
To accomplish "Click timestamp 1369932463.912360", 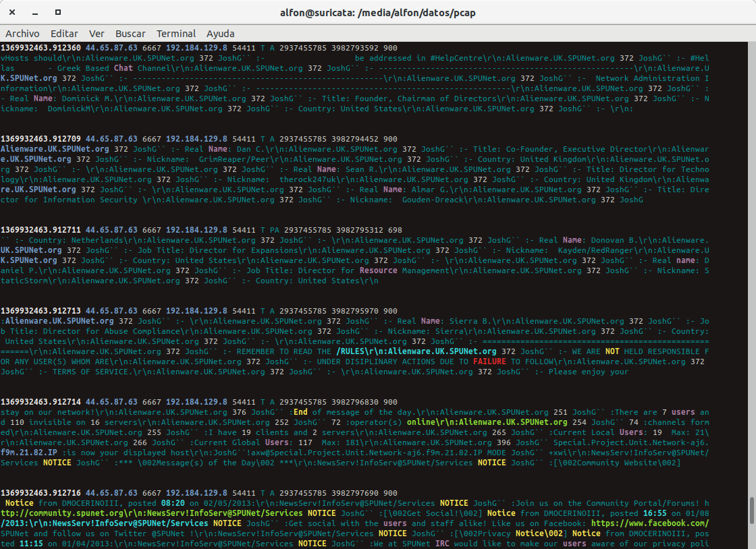I will point(40,48).
